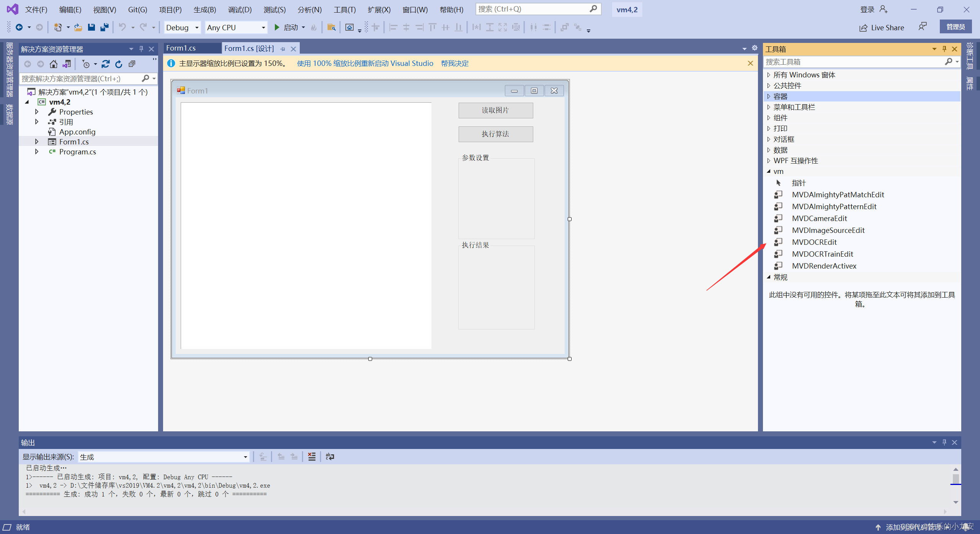This screenshot has width=980, height=534.
Task: Switch to the Form1.cs [设计] tab
Action: coord(249,48)
